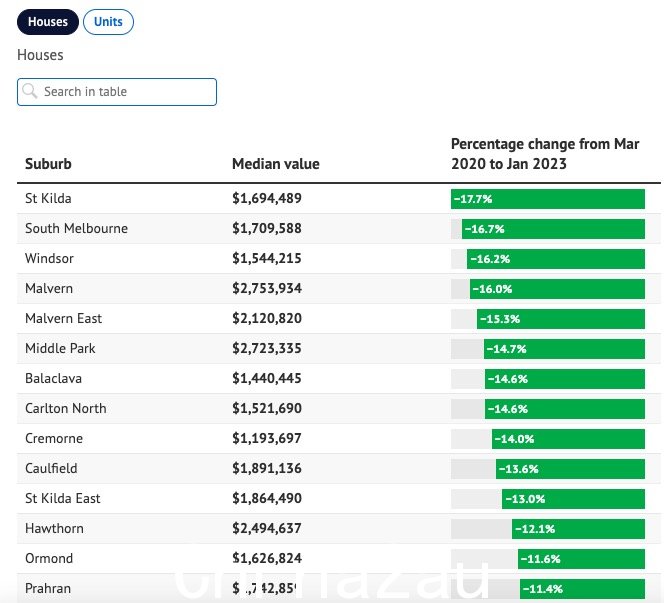Click the -16.2% bar for Windsor
Screen dimensions: 664x603
(556, 259)
